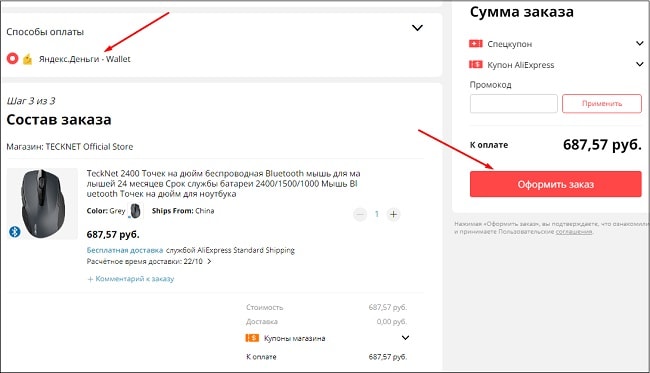
Task: Click the Bluetooth badge on product image
Action: click(15, 232)
